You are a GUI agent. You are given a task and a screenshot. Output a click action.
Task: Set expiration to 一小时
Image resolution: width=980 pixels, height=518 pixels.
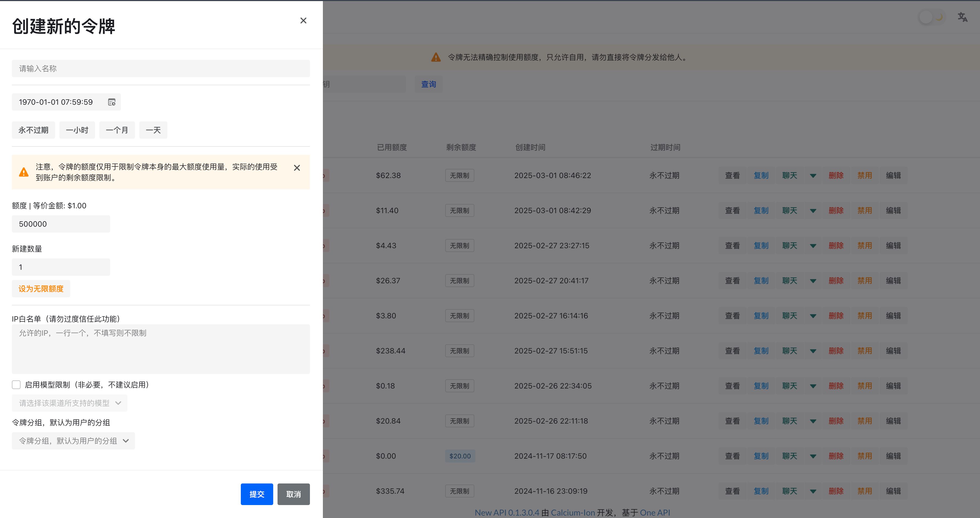(x=77, y=130)
